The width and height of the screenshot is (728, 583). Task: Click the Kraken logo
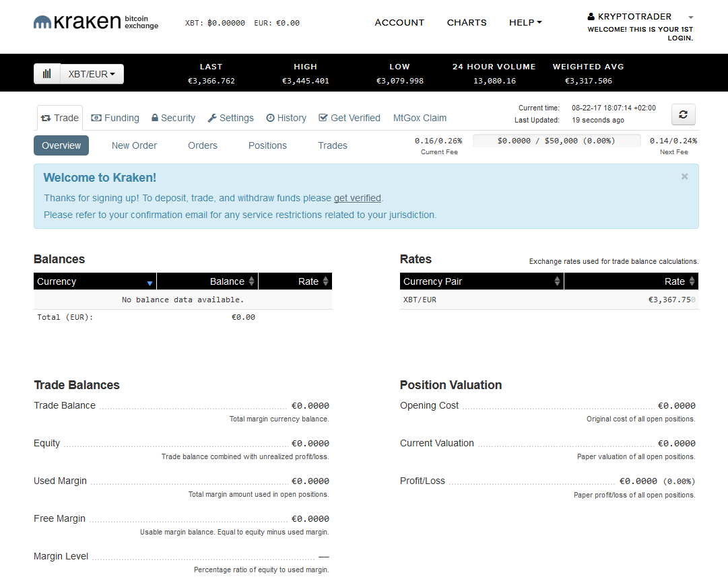point(96,22)
